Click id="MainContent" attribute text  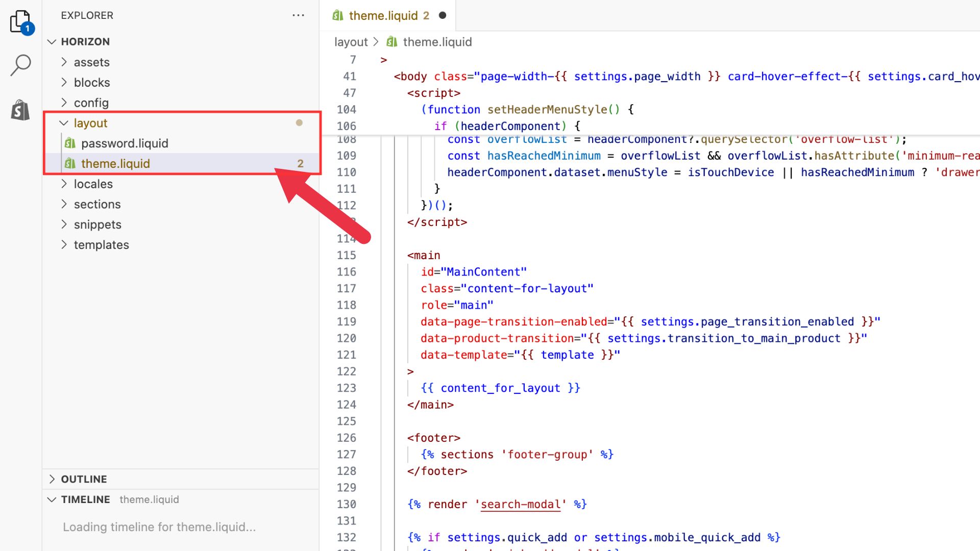click(x=473, y=272)
